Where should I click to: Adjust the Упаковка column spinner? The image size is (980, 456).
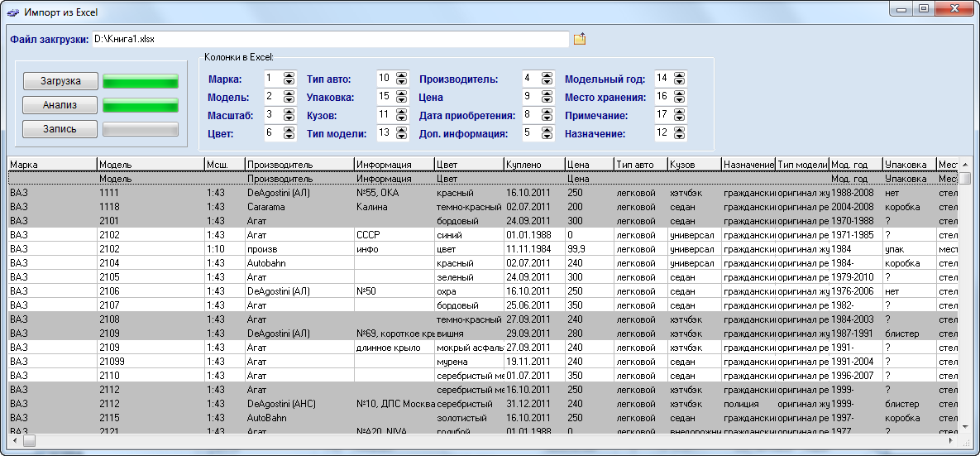pos(403,96)
